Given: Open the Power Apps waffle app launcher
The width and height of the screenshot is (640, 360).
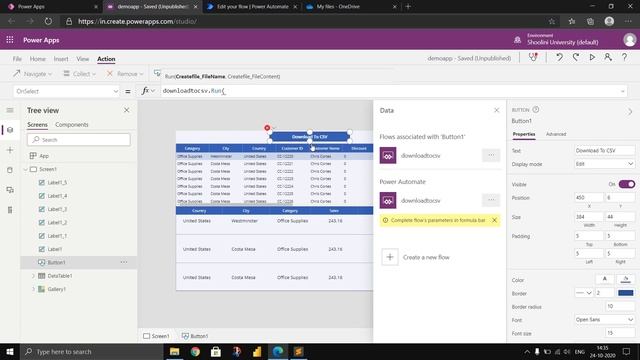Looking at the screenshot, I should point(10,40).
